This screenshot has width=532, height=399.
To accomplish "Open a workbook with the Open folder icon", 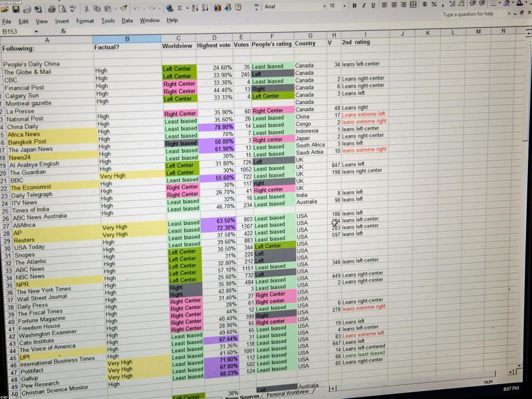I will pos(4,9).
